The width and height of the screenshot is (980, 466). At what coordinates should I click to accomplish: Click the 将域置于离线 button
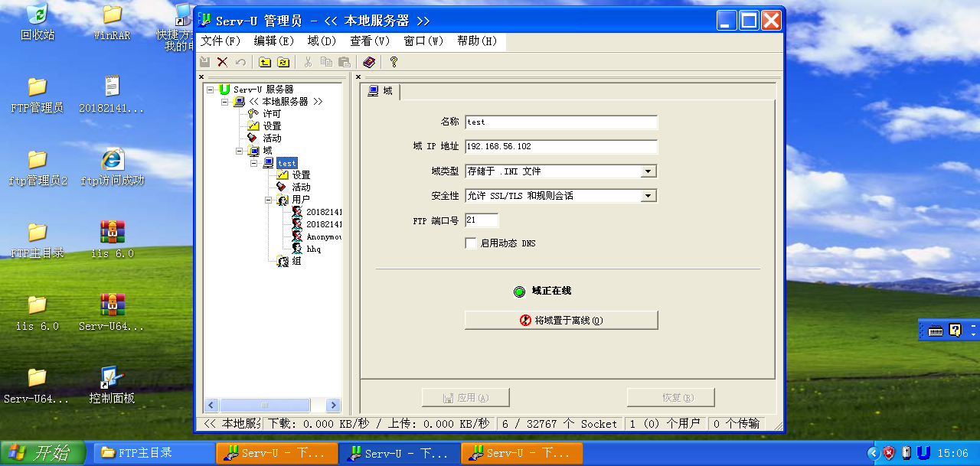click(561, 321)
